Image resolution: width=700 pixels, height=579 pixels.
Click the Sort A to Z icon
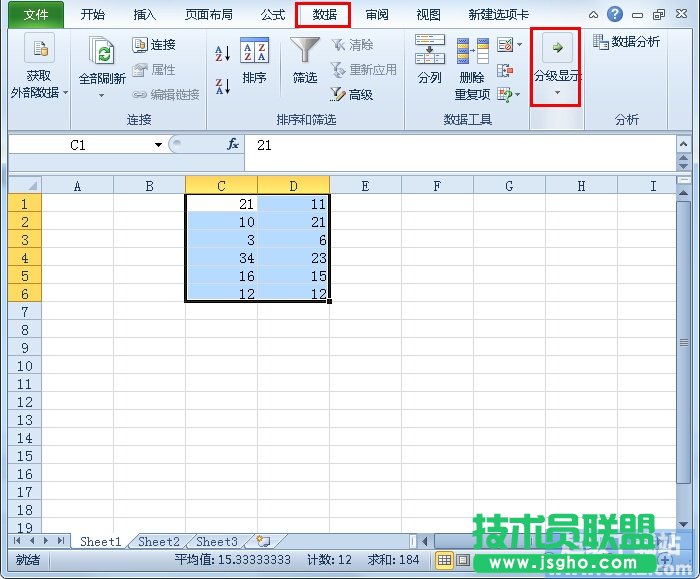click(x=222, y=53)
